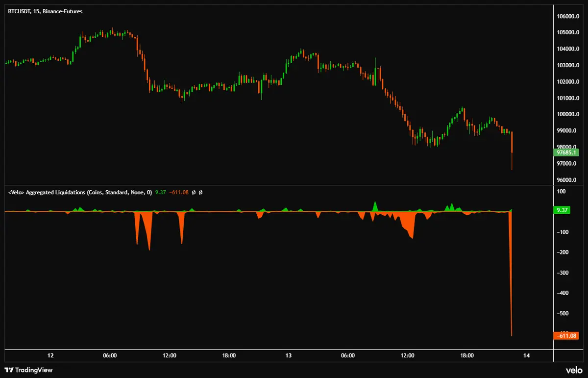Click the 105000.0 price axis label

click(567, 32)
